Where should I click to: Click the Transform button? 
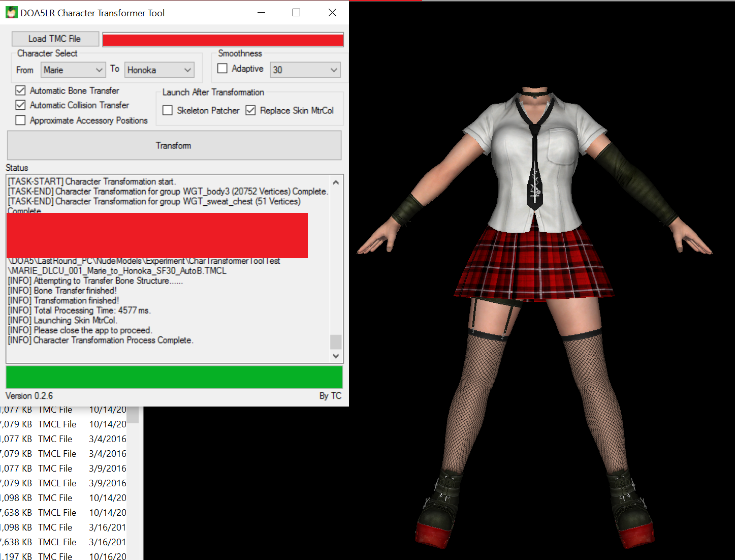point(174,146)
